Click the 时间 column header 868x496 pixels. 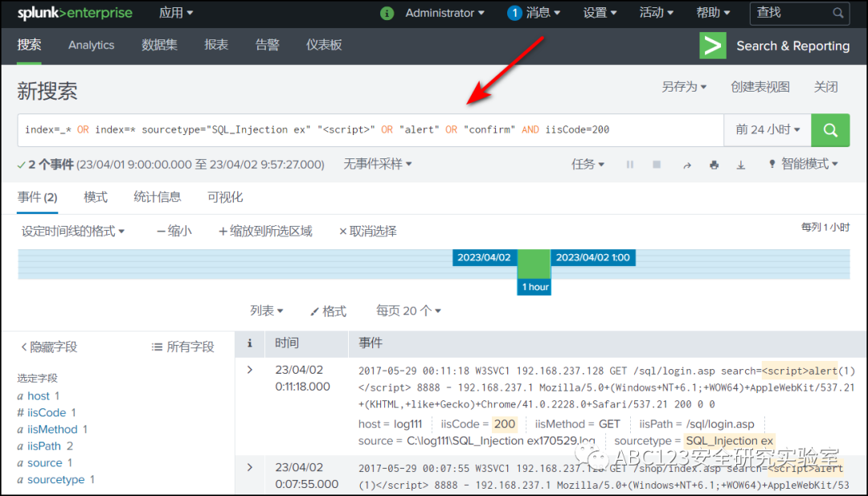click(287, 343)
